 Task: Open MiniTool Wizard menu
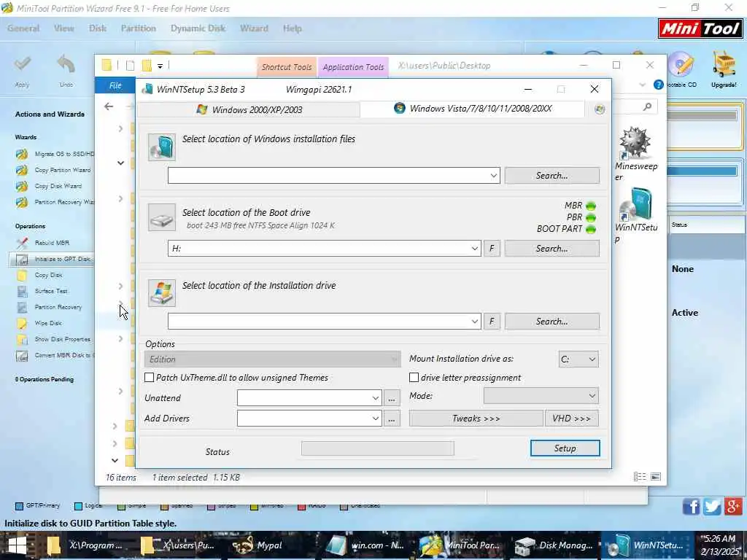point(254,28)
